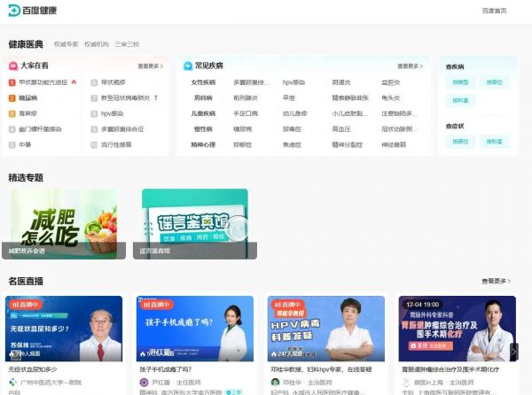The image size is (532, 395).
Task: Click rank badge beside 带状疱疹
Action: pyautogui.click(x=94, y=82)
